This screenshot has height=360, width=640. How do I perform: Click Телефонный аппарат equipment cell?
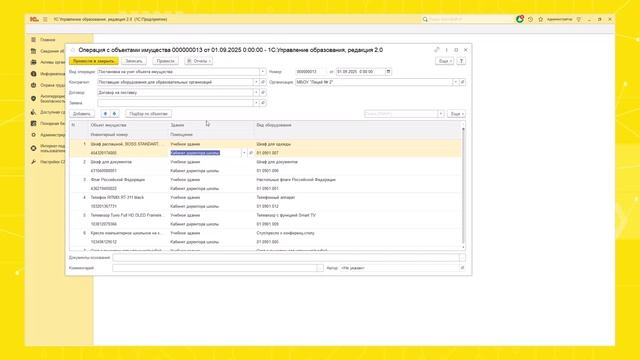pos(276,198)
